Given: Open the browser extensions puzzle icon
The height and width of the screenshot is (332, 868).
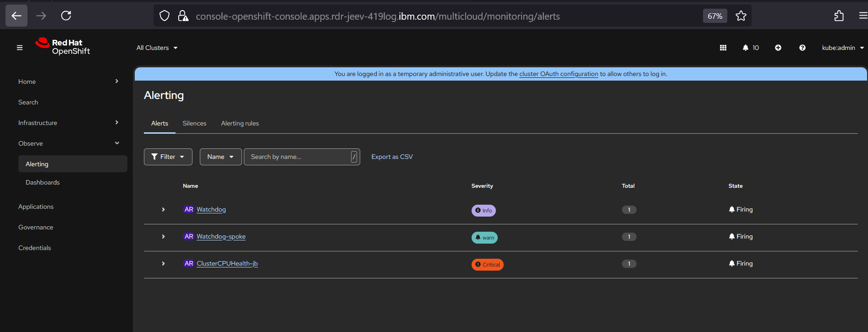Looking at the screenshot, I should click(x=839, y=16).
